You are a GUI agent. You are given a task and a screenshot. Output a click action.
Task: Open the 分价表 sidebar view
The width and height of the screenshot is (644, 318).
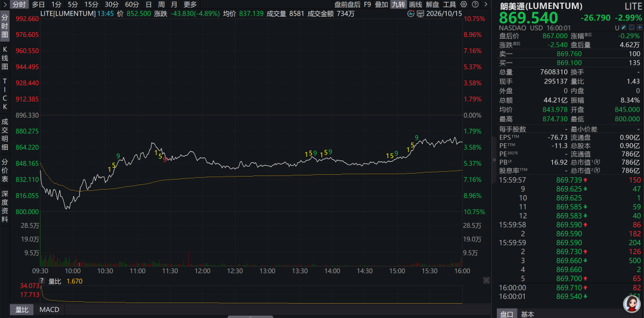(5, 171)
